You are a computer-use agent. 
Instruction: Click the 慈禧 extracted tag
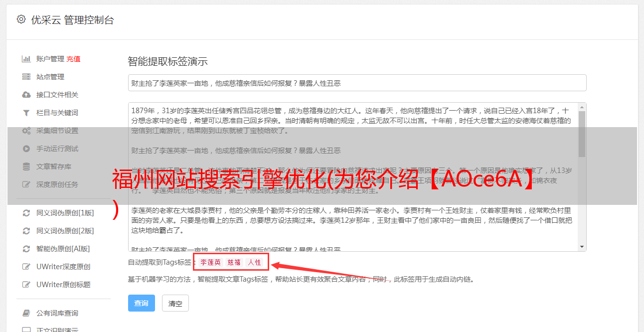click(x=234, y=262)
